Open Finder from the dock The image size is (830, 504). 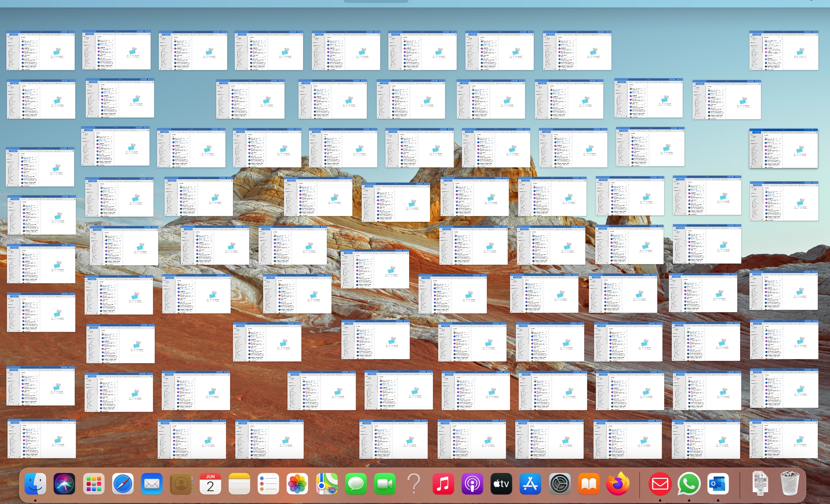[35, 484]
